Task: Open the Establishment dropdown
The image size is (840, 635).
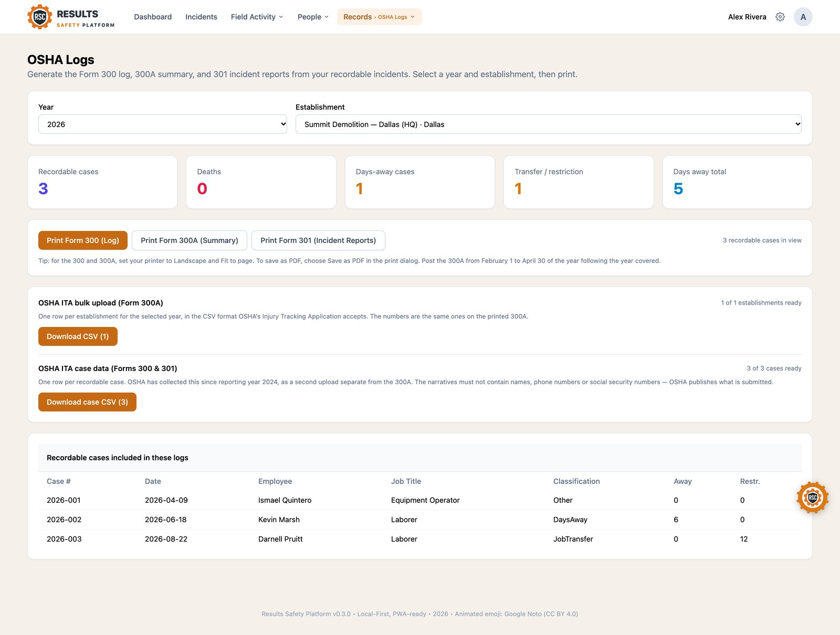Action: click(549, 124)
